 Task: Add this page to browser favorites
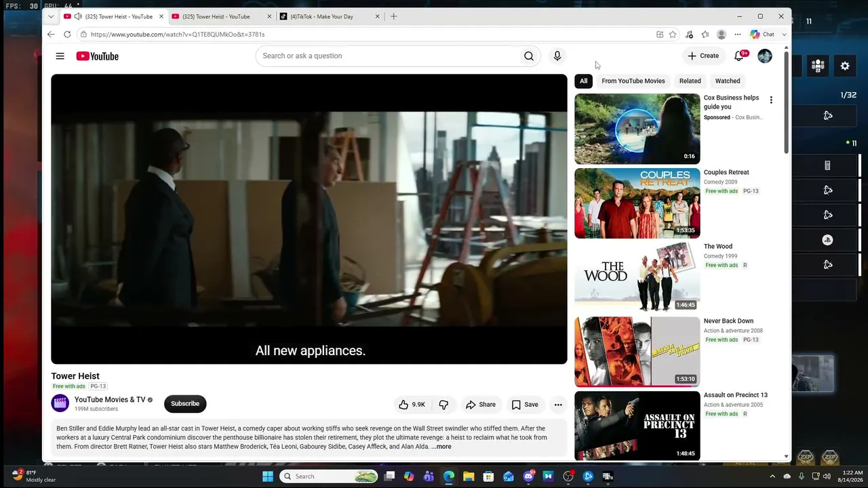click(x=673, y=35)
